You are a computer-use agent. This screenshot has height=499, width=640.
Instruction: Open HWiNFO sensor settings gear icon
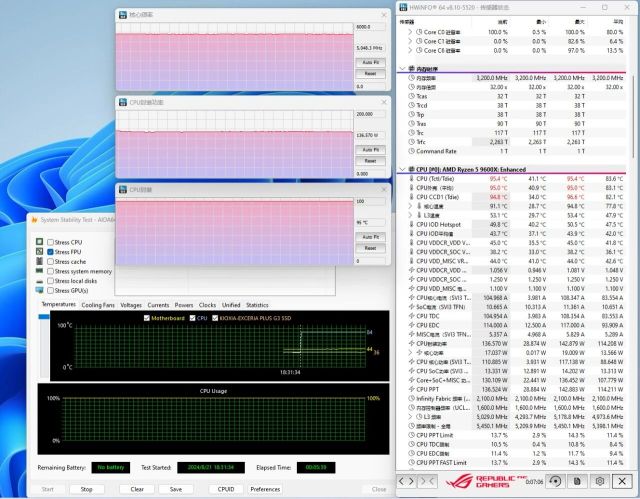pos(600,481)
